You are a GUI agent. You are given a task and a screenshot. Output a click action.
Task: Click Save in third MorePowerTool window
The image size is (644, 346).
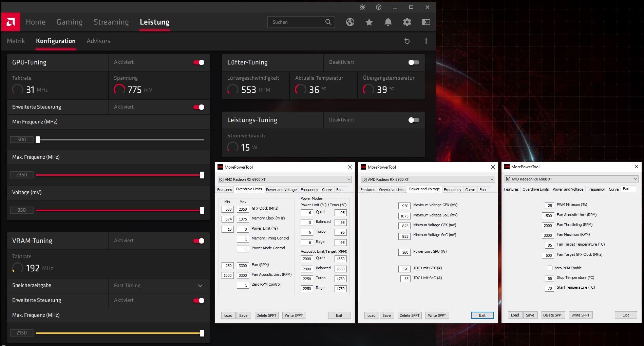click(x=530, y=315)
